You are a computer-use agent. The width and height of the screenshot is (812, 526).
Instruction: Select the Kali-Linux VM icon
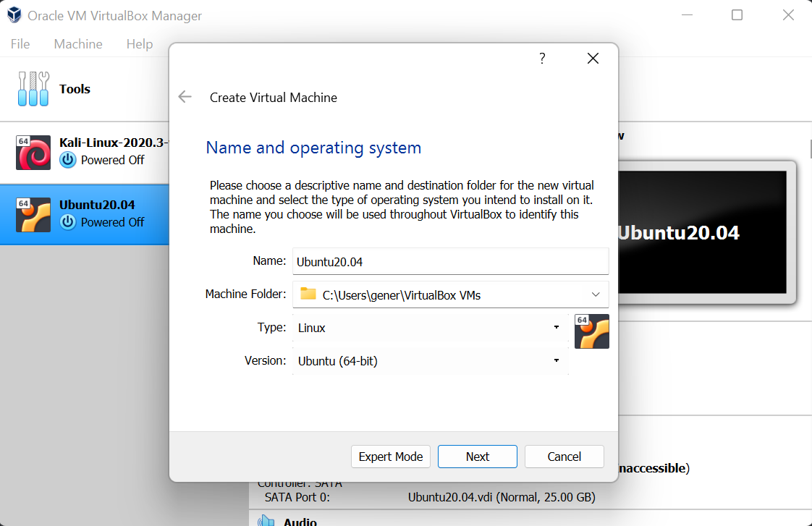pyautogui.click(x=33, y=153)
